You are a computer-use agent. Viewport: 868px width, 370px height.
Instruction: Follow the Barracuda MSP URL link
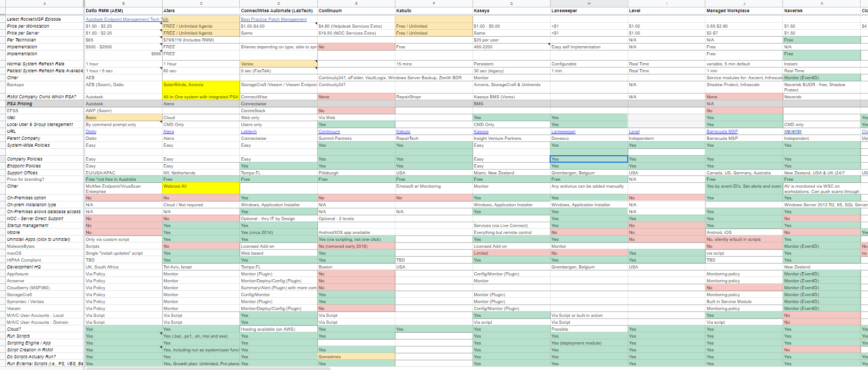point(722,131)
